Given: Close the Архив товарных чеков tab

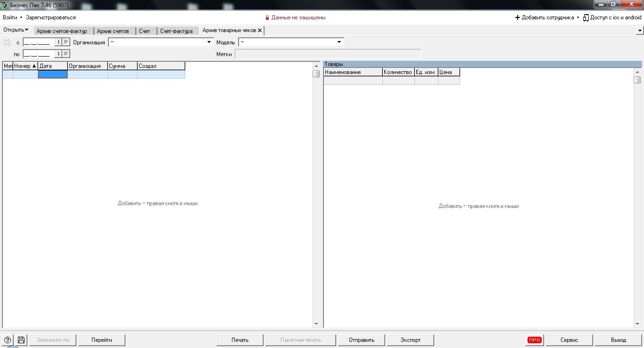Looking at the screenshot, I should [x=260, y=30].
